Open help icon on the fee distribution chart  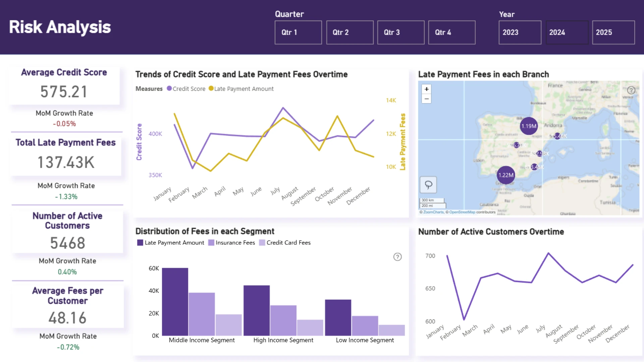(x=397, y=257)
